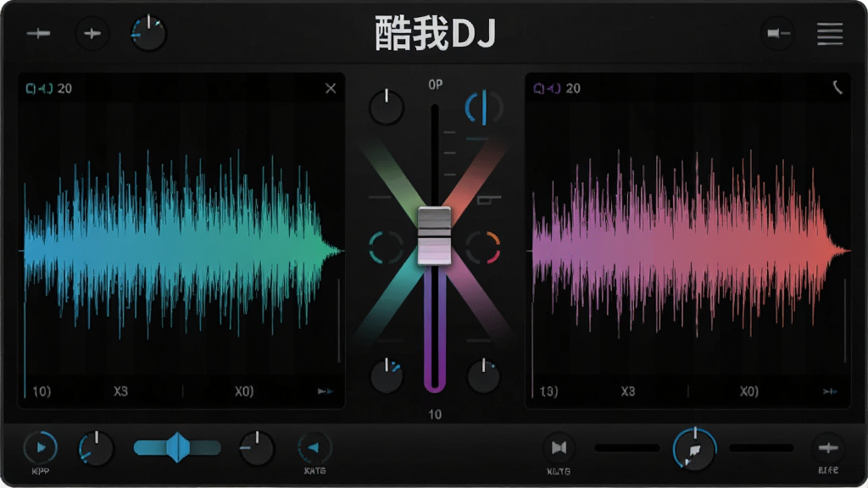Image resolution: width=868 pixels, height=488 pixels.
Task: Click the right deck's 20 value
Action: click(x=573, y=88)
